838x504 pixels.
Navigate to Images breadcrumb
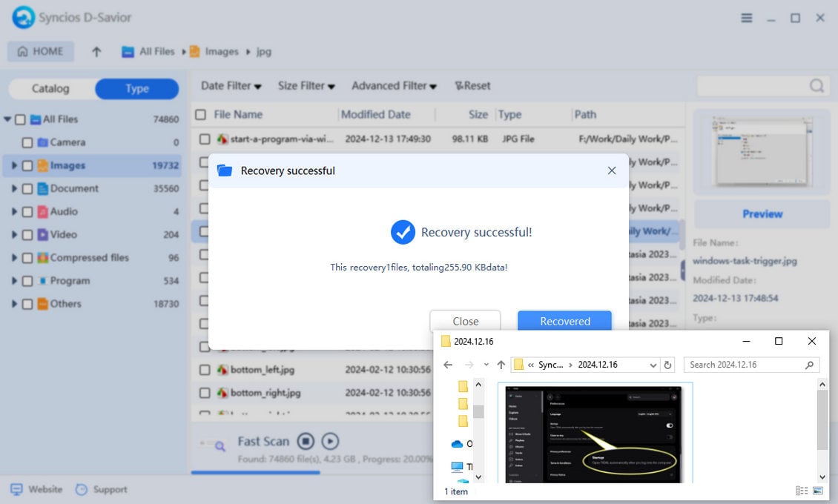click(214, 52)
